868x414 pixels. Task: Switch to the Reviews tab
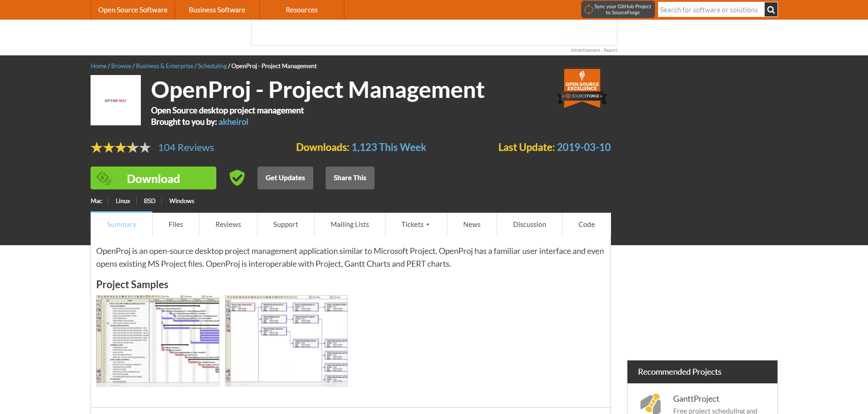point(228,224)
